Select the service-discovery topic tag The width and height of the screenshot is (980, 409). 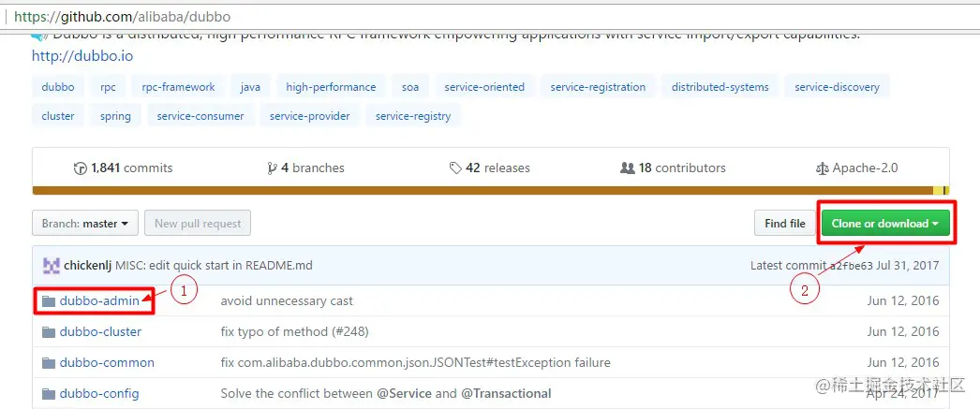[837, 87]
